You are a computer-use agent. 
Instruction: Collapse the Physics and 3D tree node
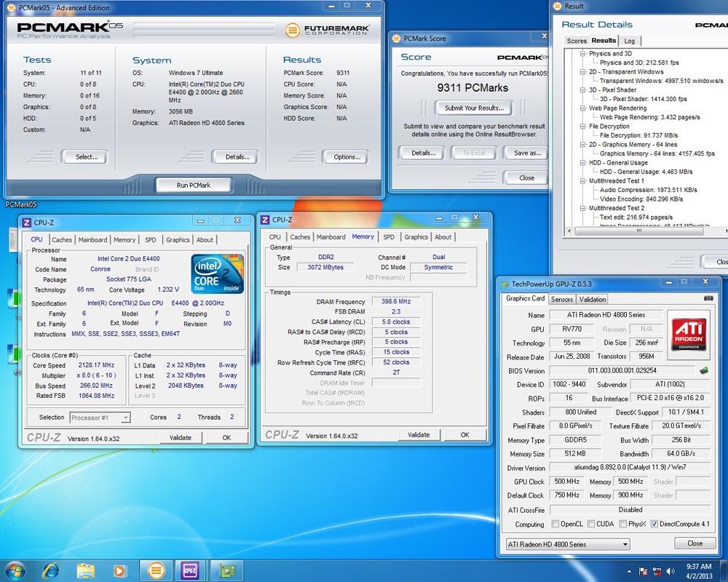(582, 54)
